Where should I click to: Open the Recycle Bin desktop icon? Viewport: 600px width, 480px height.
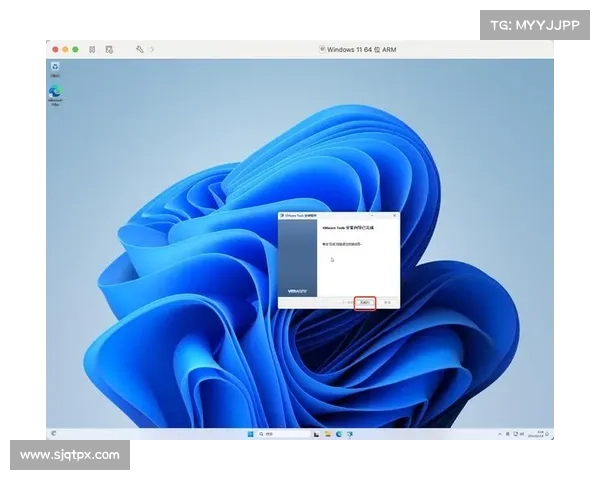coord(55,69)
